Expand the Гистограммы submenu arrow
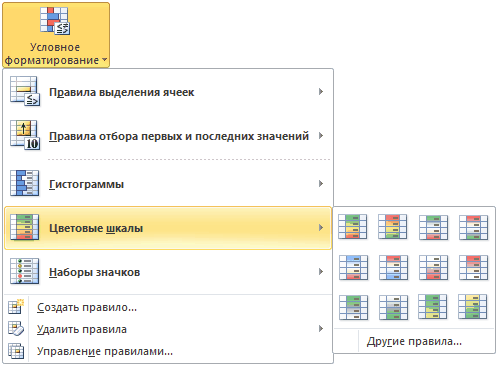 pos(321,183)
